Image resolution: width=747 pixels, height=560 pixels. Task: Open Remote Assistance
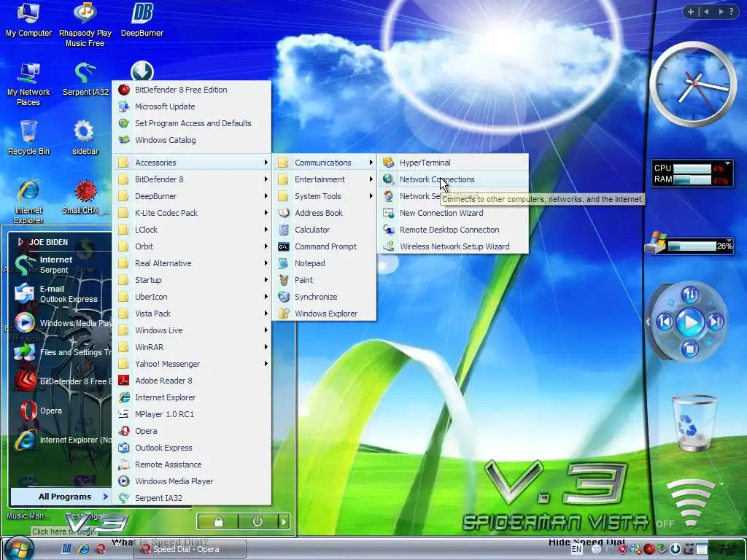(x=192, y=464)
